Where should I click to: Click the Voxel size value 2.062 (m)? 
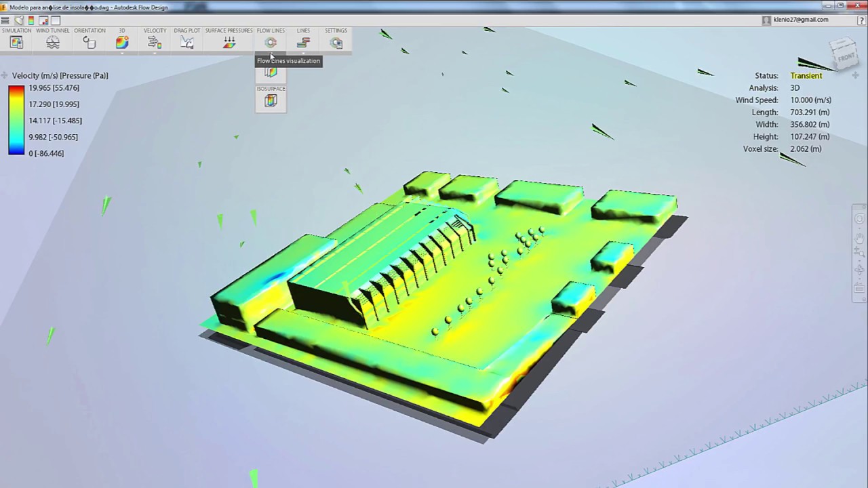(x=806, y=149)
